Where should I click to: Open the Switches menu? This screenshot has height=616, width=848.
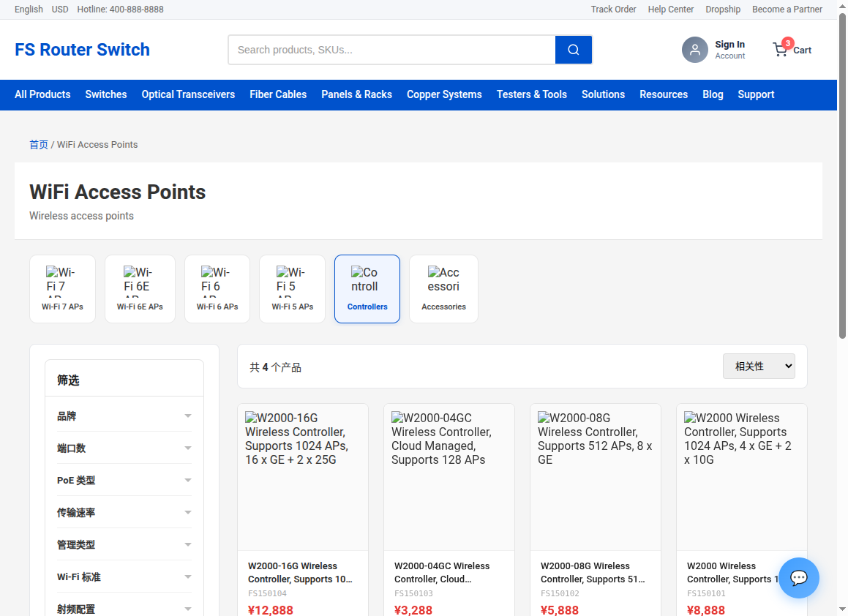point(106,94)
